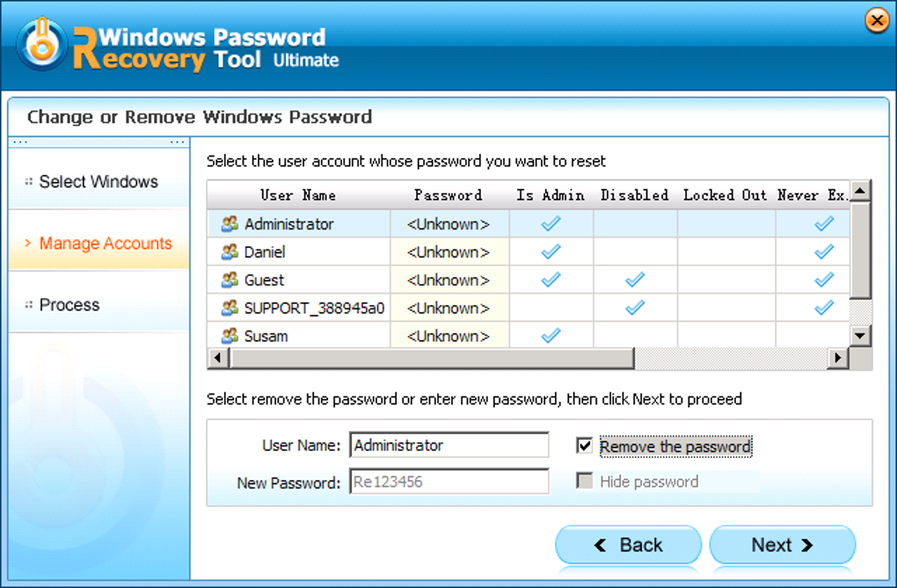Click the padlock logo in header
The image size is (897, 588).
coord(41,43)
